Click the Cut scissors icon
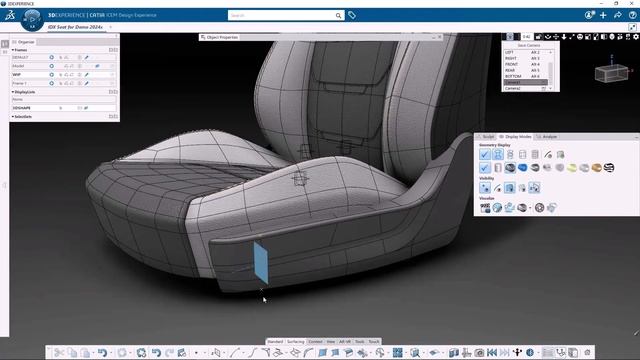The image size is (640, 360). point(59,352)
